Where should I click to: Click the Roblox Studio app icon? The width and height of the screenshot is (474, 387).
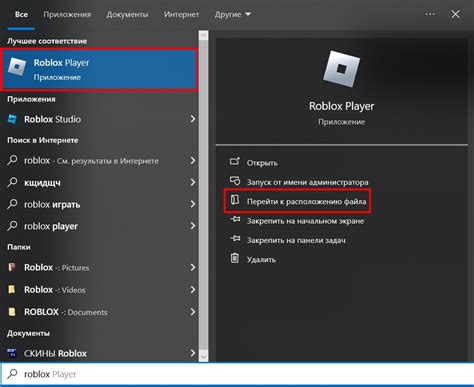click(12, 119)
